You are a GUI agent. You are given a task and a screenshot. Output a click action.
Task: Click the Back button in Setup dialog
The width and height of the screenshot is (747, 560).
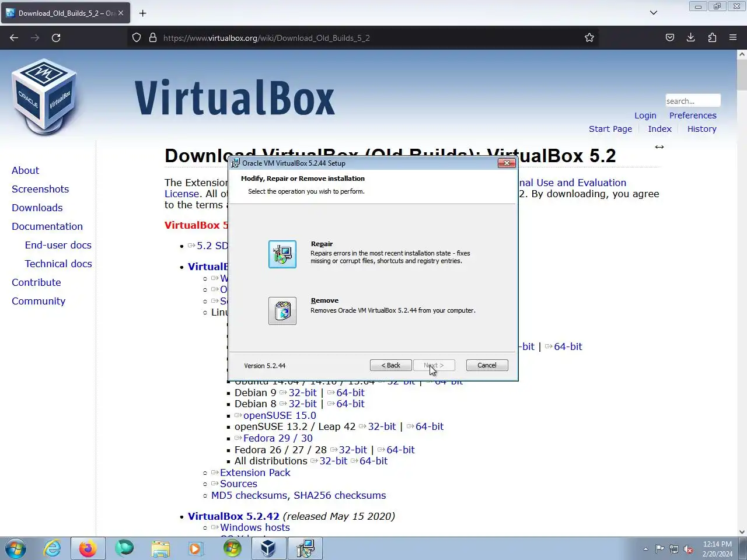[x=391, y=365]
